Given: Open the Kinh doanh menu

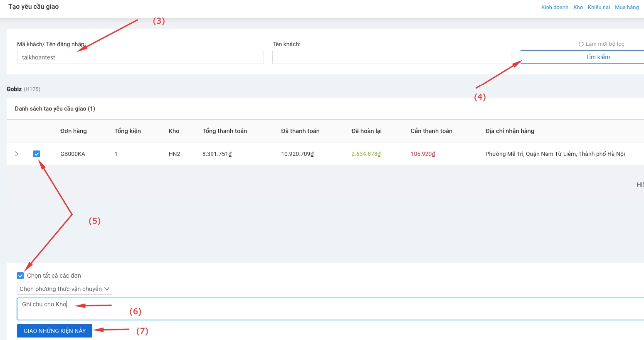Looking at the screenshot, I should pyautogui.click(x=555, y=7).
